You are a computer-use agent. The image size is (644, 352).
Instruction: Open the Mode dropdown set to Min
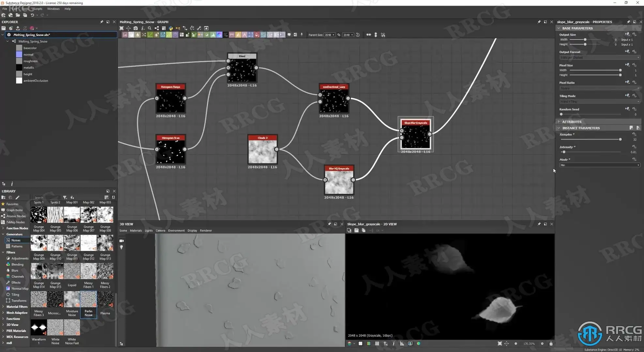(x=599, y=165)
